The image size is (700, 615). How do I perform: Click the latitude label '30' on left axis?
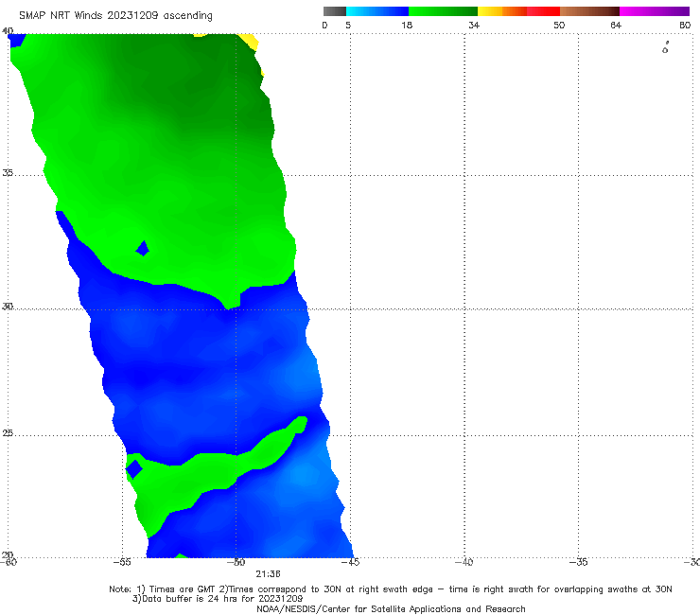tap(8, 307)
